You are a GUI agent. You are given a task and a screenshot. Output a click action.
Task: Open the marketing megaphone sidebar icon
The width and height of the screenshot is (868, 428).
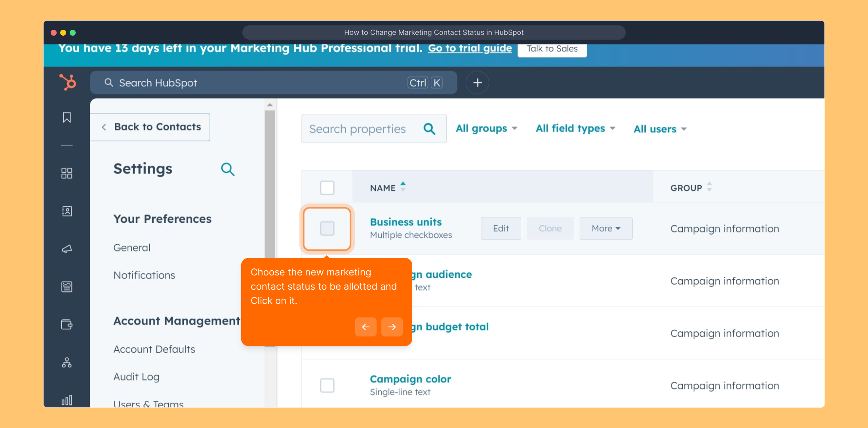coord(67,249)
